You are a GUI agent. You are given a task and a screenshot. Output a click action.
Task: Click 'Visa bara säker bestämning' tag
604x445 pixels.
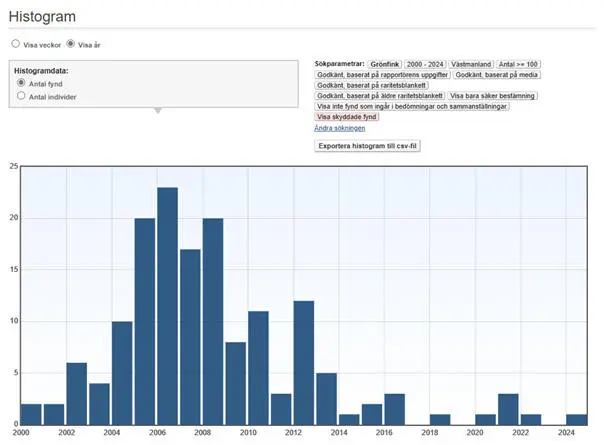coord(493,96)
